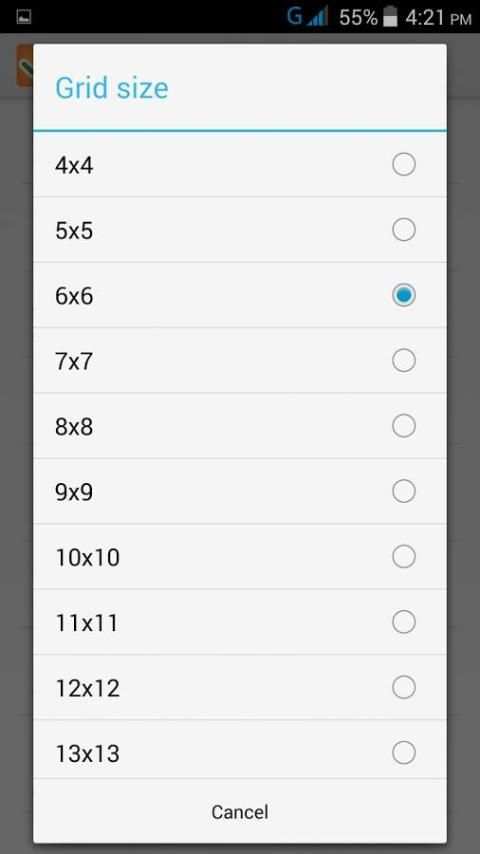Tap the 10x10 option text
This screenshot has height=854, width=480.
tap(88, 558)
